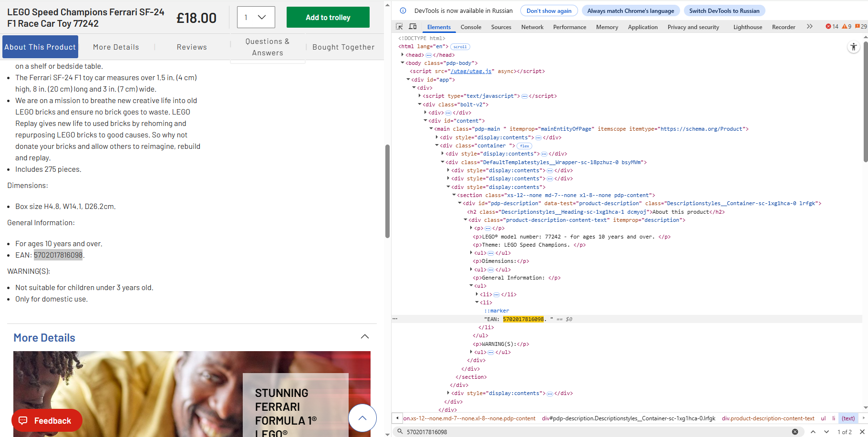The height and width of the screenshot is (437, 868).
Task: Open the Performance panel tab
Action: click(569, 27)
